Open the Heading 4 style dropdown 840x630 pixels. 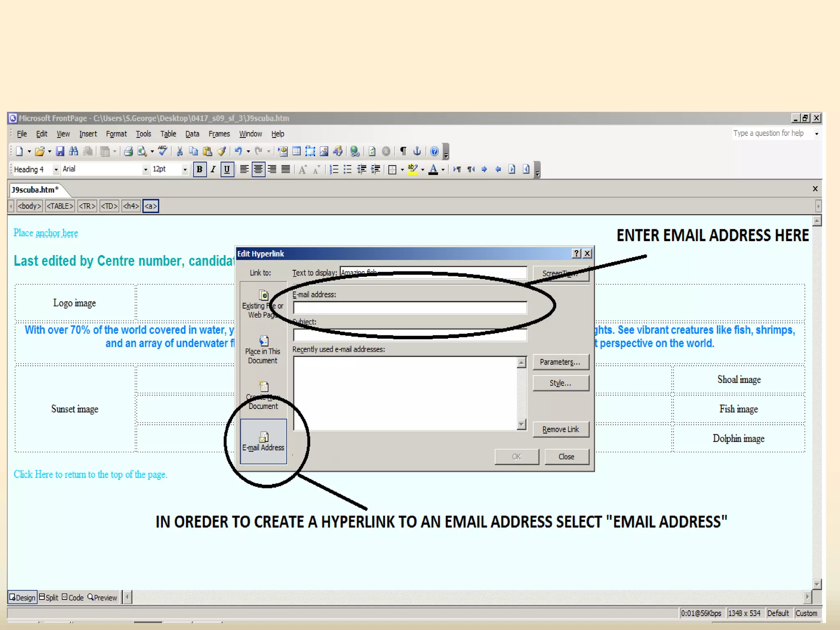(56, 169)
